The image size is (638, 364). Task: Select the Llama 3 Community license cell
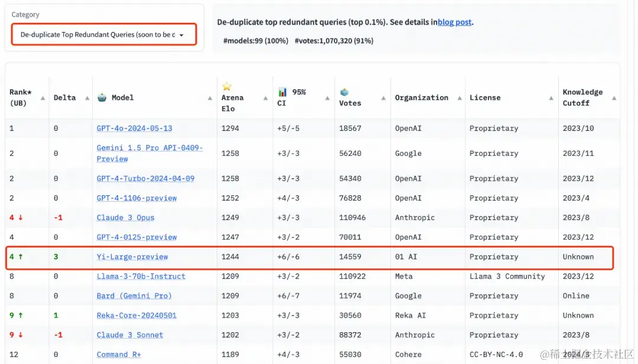click(507, 276)
